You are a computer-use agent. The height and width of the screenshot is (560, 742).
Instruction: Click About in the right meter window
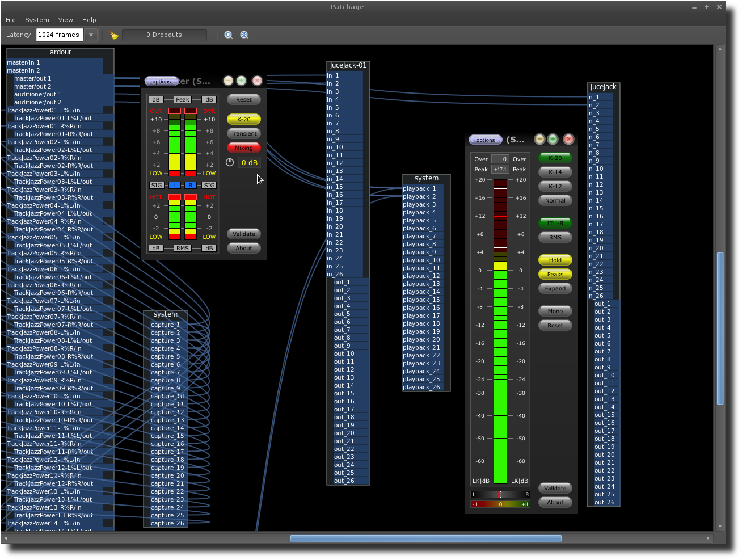pyautogui.click(x=555, y=503)
